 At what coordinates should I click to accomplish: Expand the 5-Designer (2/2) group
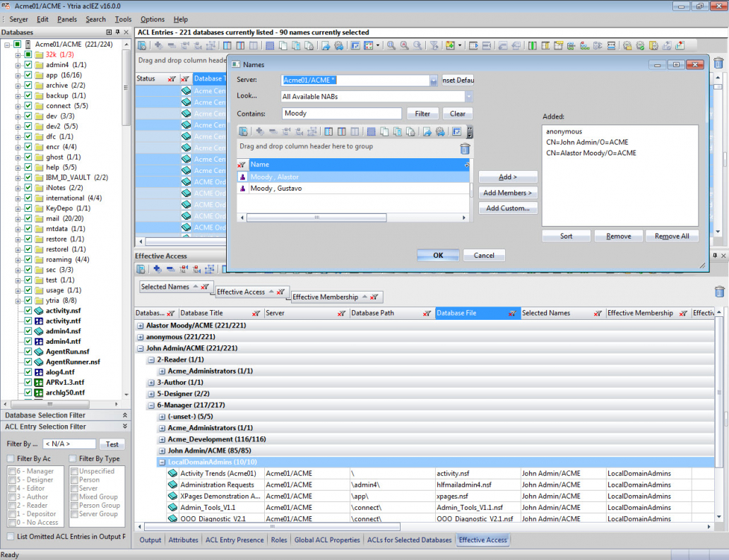coord(151,394)
